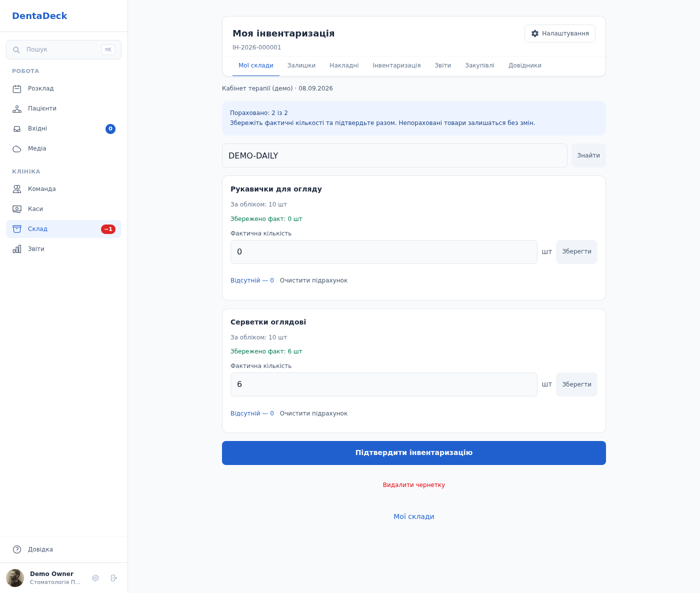Image resolution: width=700 pixels, height=593 pixels.
Task: Clear the count for Серветки оглядові
Action: (313, 413)
